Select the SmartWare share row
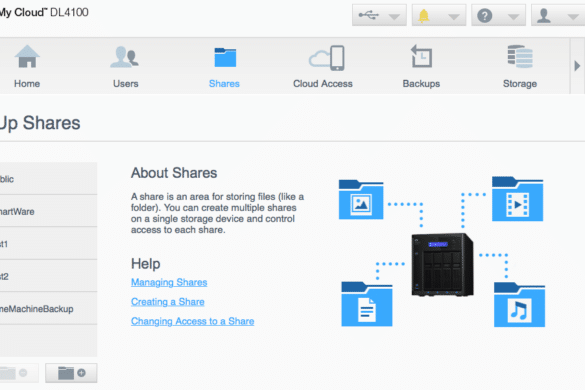 [x=49, y=211]
